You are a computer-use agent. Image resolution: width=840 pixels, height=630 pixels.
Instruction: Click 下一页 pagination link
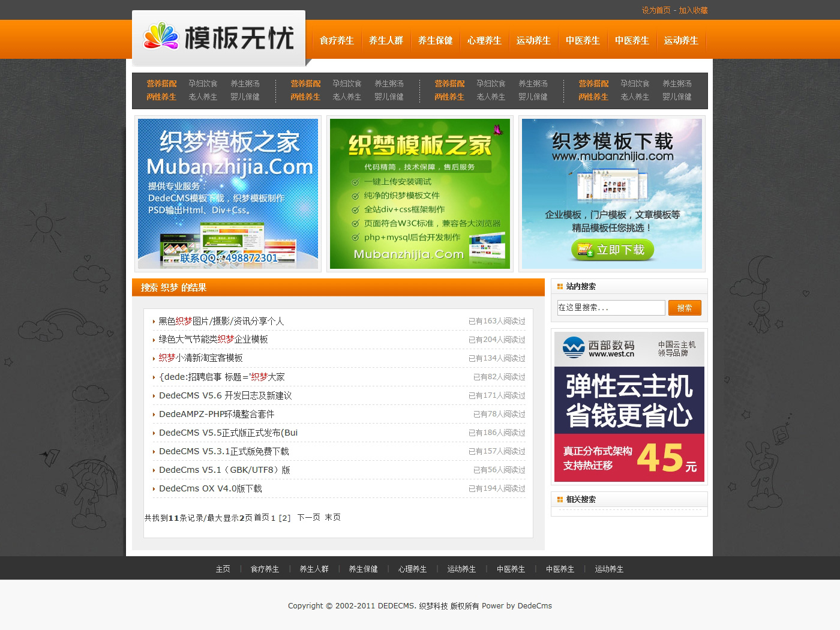click(x=308, y=518)
